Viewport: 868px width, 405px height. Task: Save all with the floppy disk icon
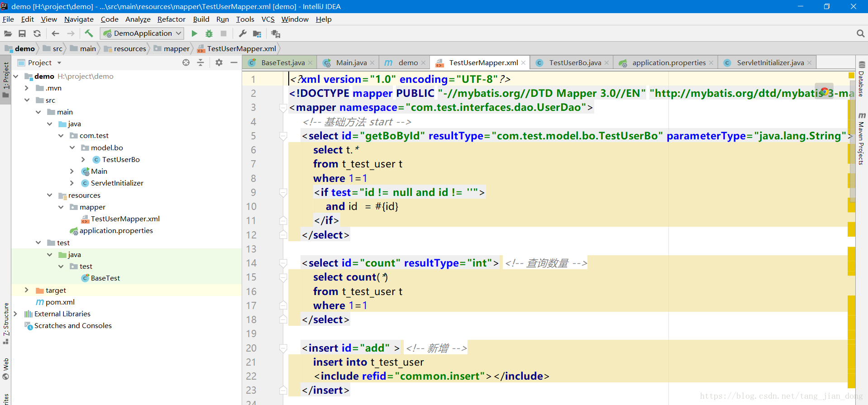[22, 33]
